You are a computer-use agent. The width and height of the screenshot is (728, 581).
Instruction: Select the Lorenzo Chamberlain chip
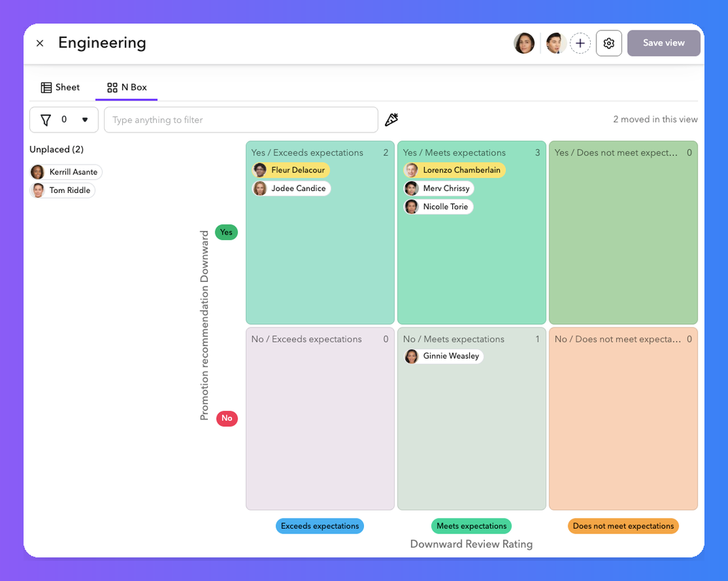[x=454, y=170]
